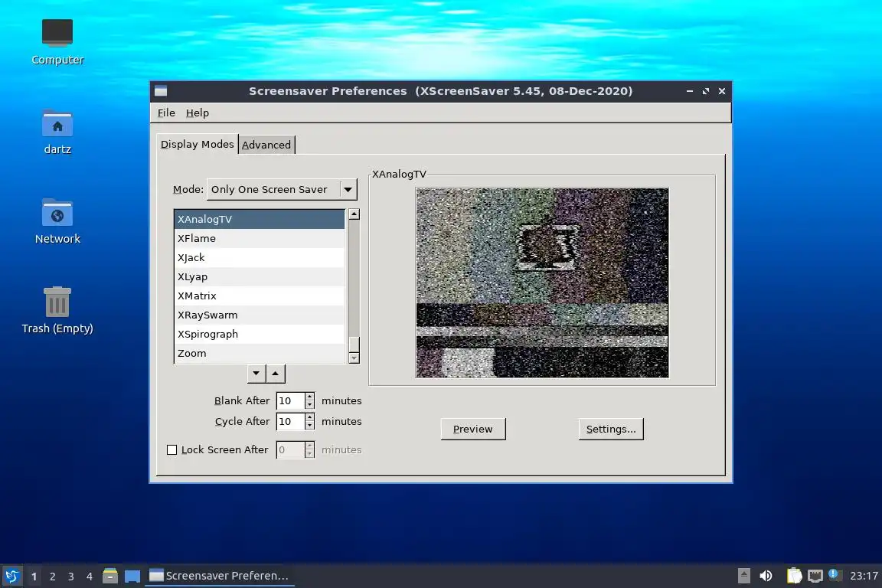Click the show desktop taskbar icon
This screenshot has height=588, width=882.
pyautogui.click(x=132, y=576)
